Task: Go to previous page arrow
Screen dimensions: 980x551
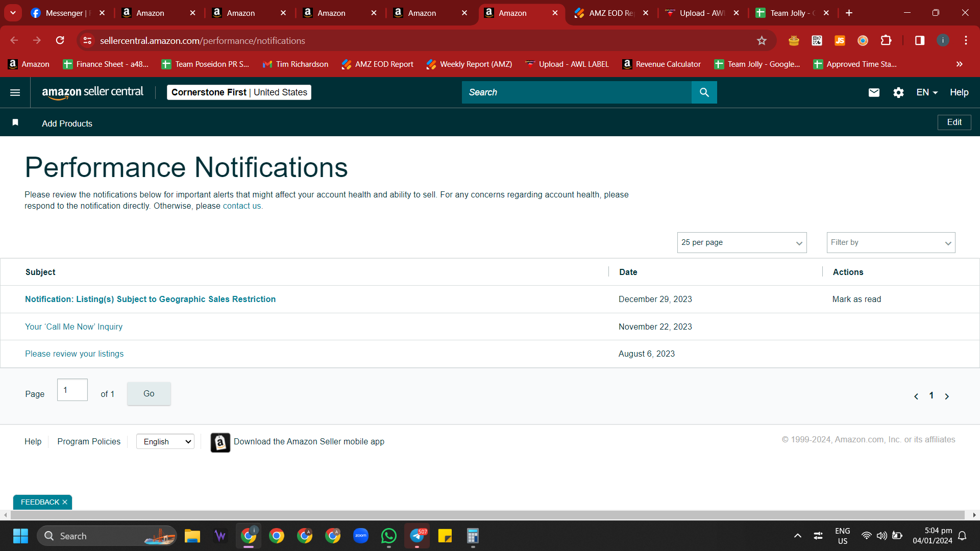Action: (x=916, y=396)
